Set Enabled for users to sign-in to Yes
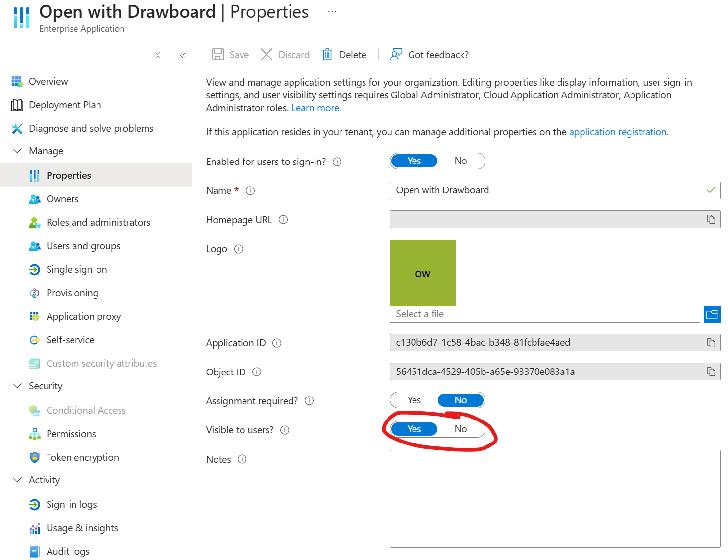This screenshot has height=560, width=728. click(x=414, y=161)
